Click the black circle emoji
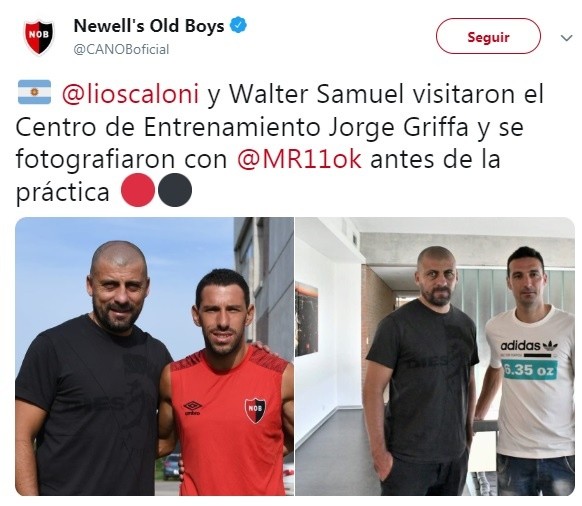 click(x=175, y=190)
